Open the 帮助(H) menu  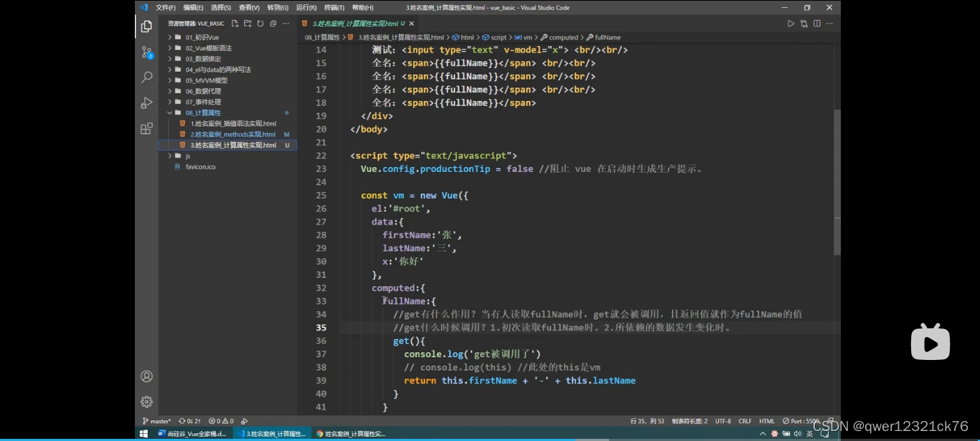click(x=362, y=7)
